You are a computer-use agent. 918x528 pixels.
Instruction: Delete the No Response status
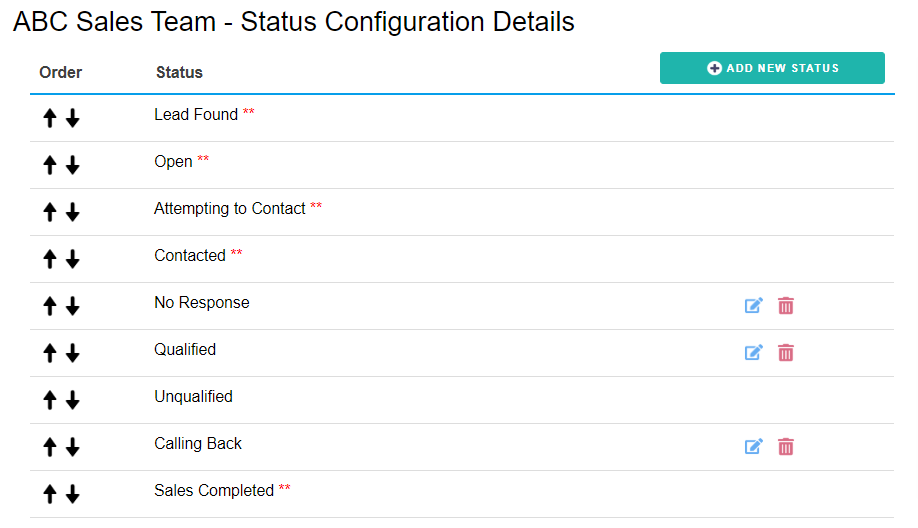pyautogui.click(x=786, y=306)
